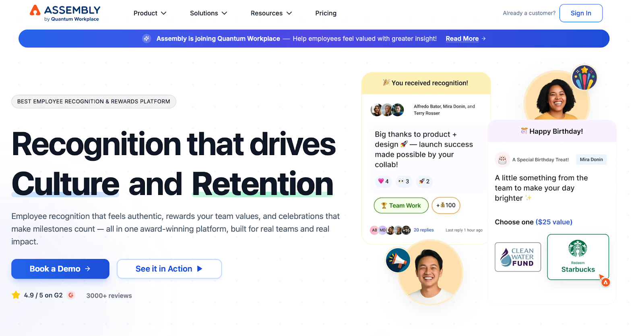Click the rocket reaction with 2 count

click(x=424, y=181)
